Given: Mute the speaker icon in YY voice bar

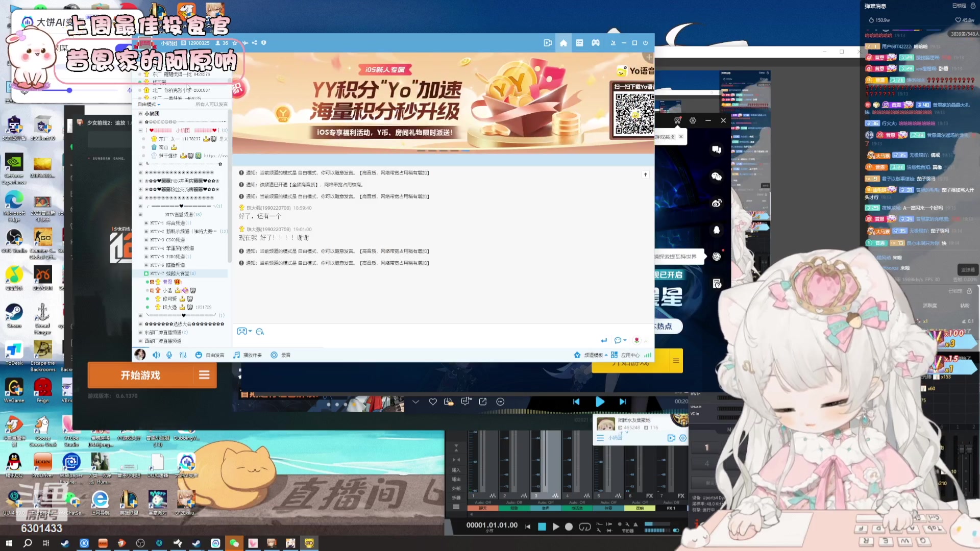Looking at the screenshot, I should [x=156, y=355].
